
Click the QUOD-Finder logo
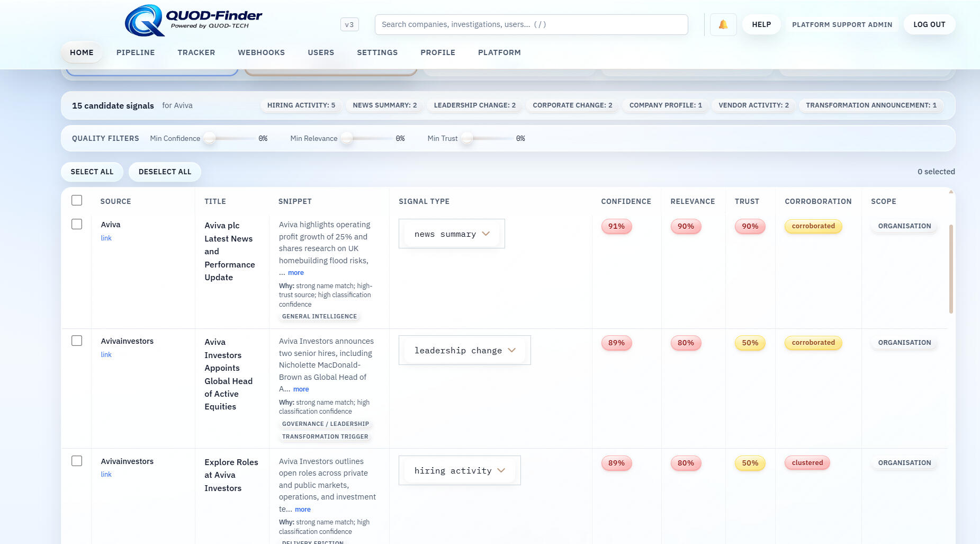tap(193, 21)
